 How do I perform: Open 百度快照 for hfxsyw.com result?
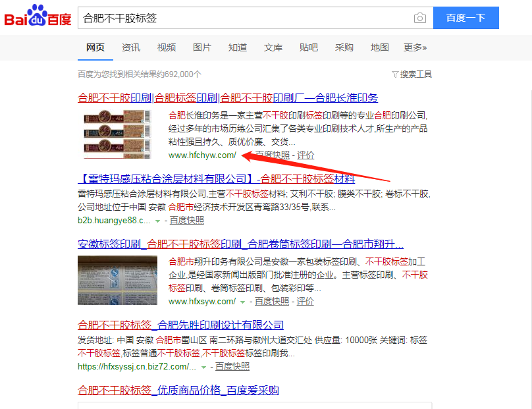(x=272, y=302)
